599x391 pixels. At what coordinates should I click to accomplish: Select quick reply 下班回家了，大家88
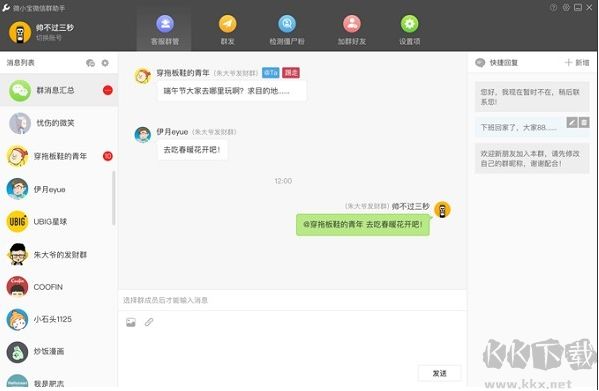tap(532, 127)
